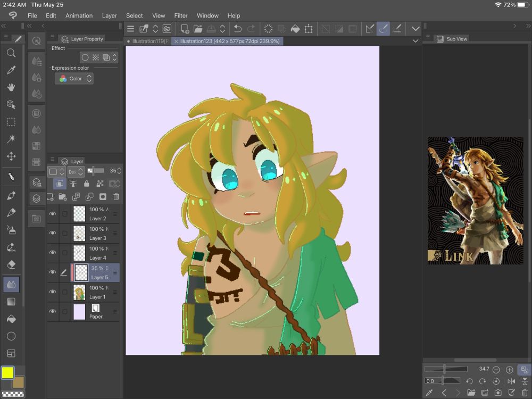Select the Eraser tool
532x399 pixels.
11,264
